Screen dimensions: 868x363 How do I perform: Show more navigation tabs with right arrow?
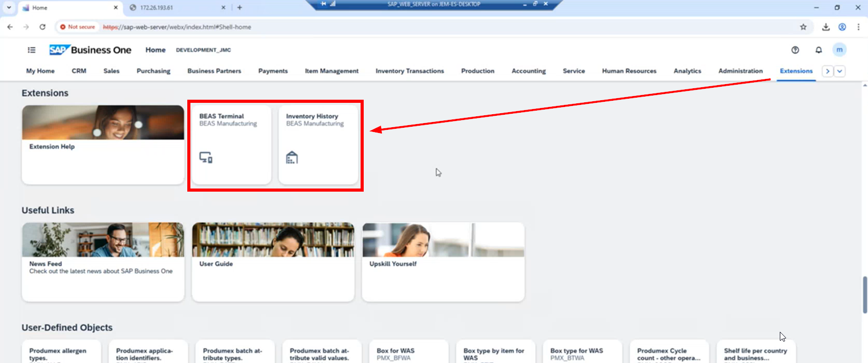tap(828, 71)
